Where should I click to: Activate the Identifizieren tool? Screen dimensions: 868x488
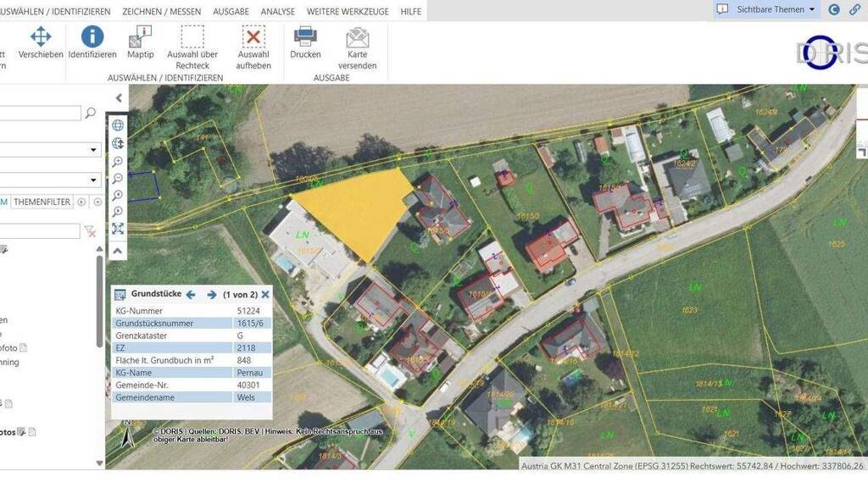[92, 43]
